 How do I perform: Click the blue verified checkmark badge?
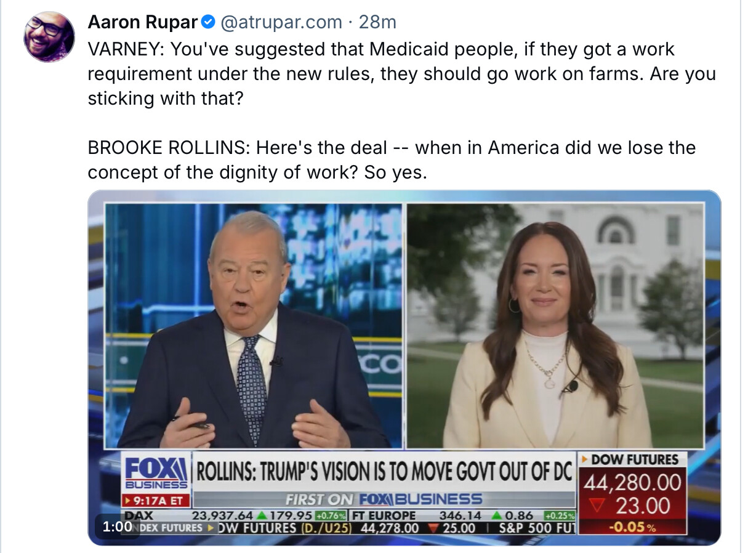click(209, 23)
